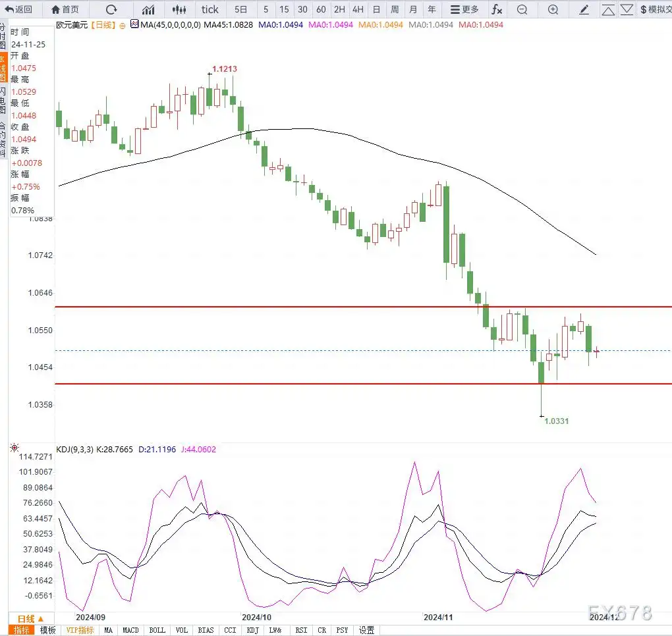Select the 年 yearly period
The width and height of the screenshot is (672, 636).
[432, 9]
